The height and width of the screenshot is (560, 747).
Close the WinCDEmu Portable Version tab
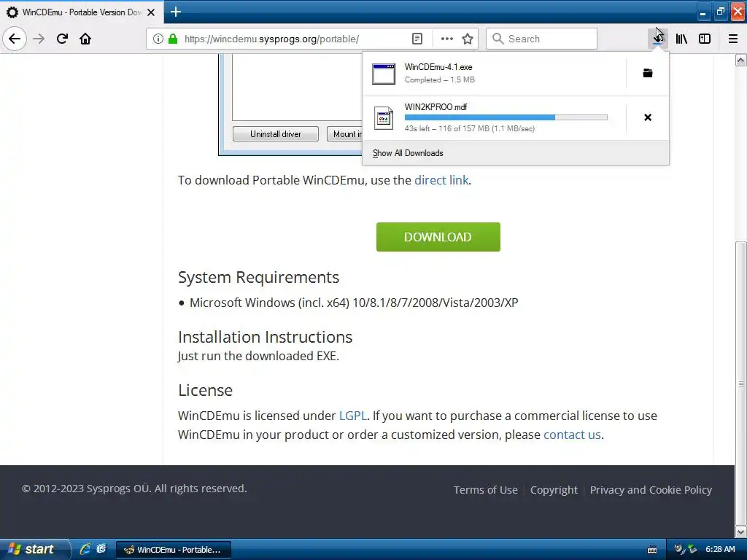(151, 12)
